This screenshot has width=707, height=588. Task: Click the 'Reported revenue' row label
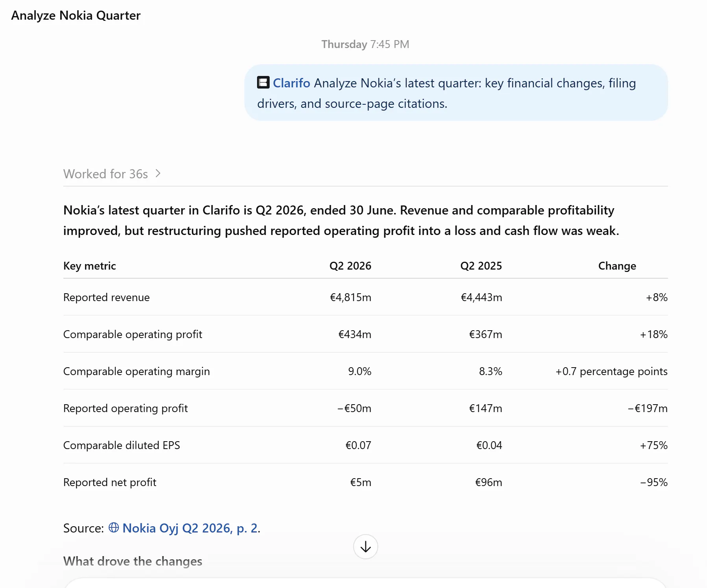click(107, 297)
